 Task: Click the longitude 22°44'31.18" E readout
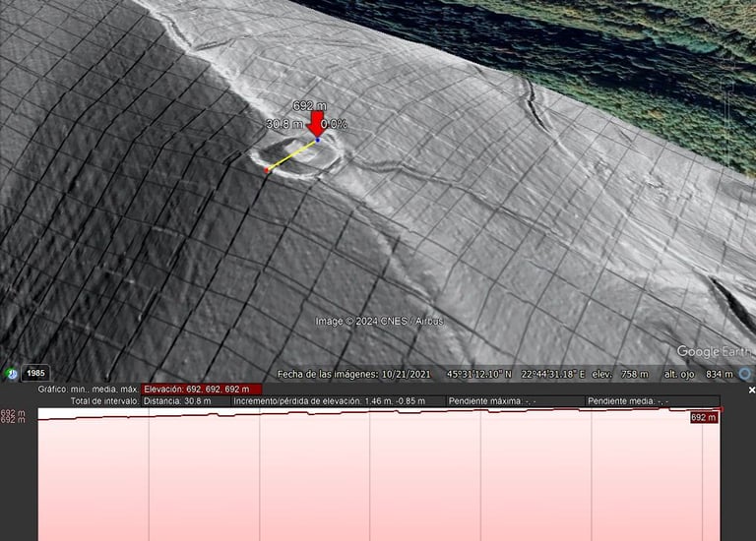(553, 374)
